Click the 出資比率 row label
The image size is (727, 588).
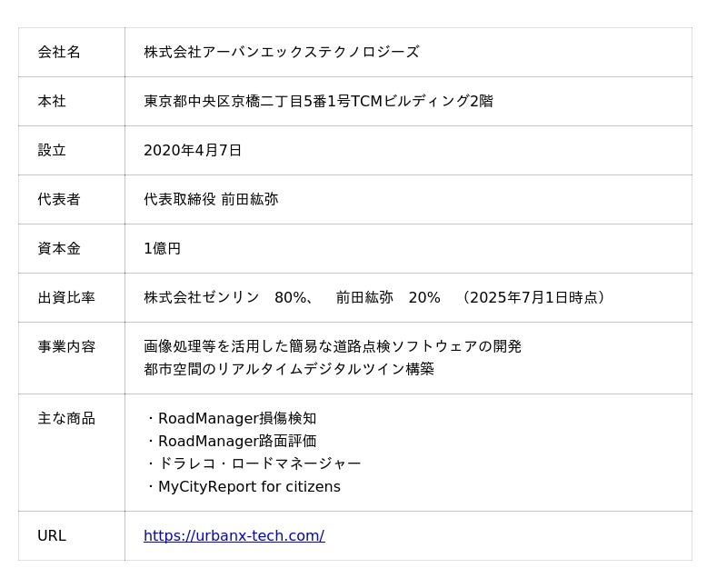click(x=66, y=298)
